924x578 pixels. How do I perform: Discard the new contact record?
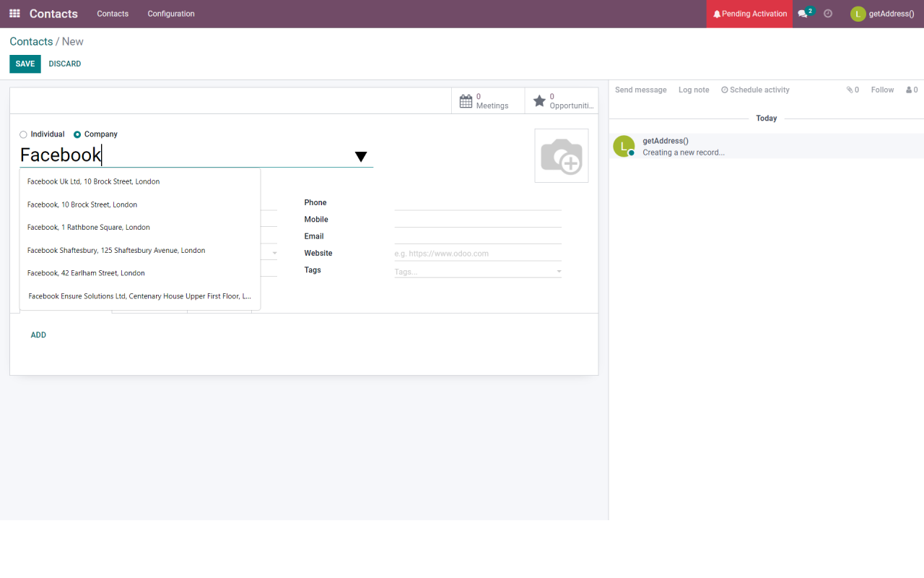point(65,64)
